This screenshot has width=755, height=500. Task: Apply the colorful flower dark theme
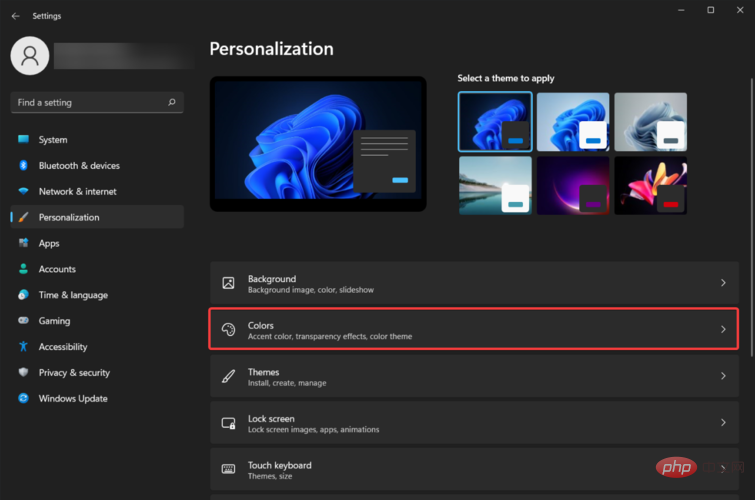[x=651, y=185]
